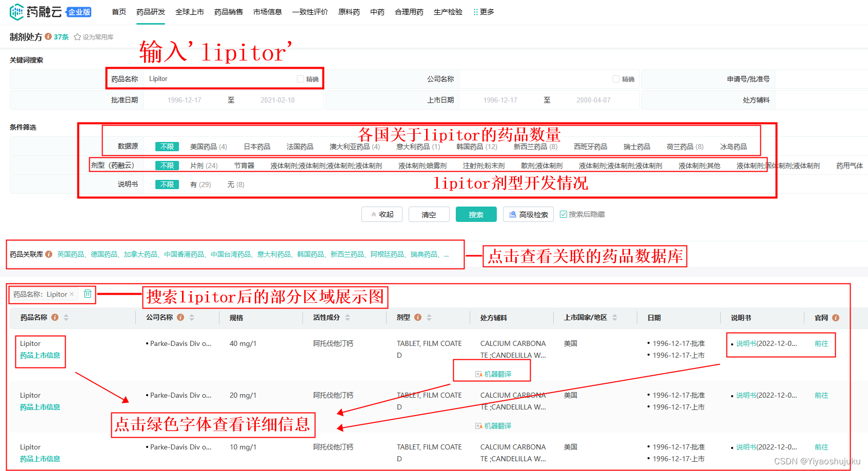This screenshot has height=471, width=868.
Task: Click the 药融云 logo icon
Action: (x=16, y=11)
